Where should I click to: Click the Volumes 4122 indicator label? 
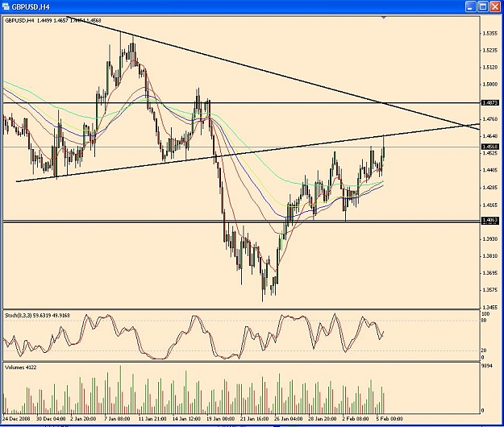coord(21,367)
